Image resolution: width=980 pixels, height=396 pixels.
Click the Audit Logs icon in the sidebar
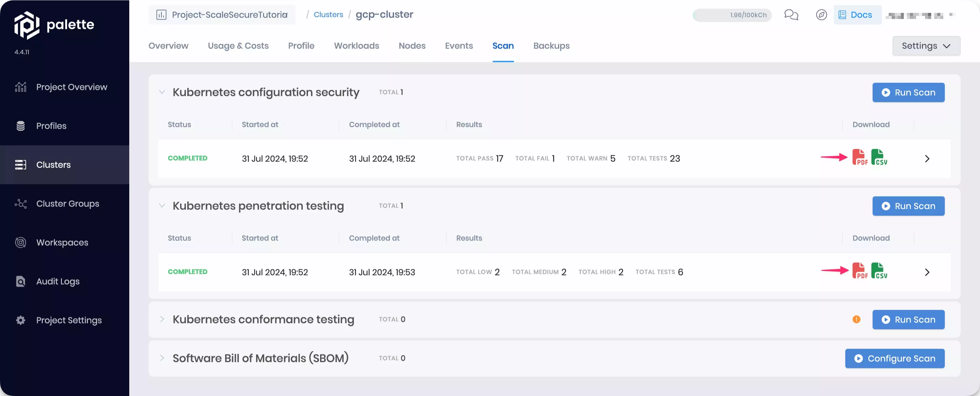coord(21,282)
